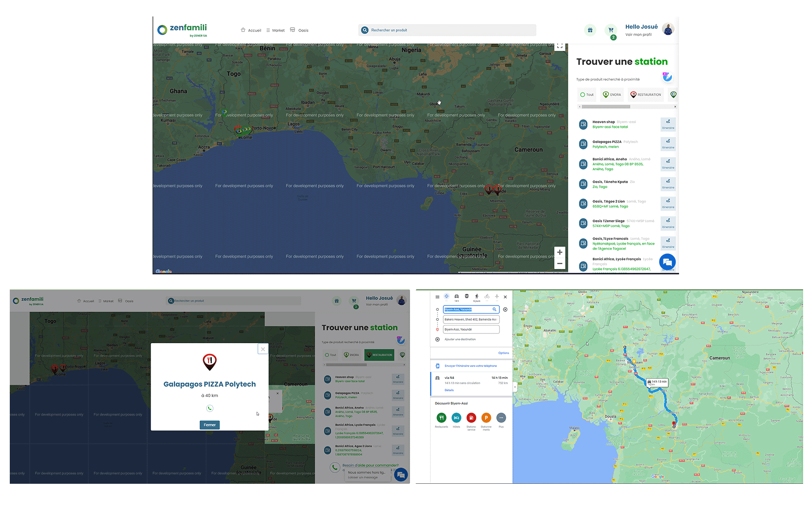Select RESTAURATION filter in main zenfamili view
The height and width of the screenshot is (506, 812).
(x=646, y=95)
